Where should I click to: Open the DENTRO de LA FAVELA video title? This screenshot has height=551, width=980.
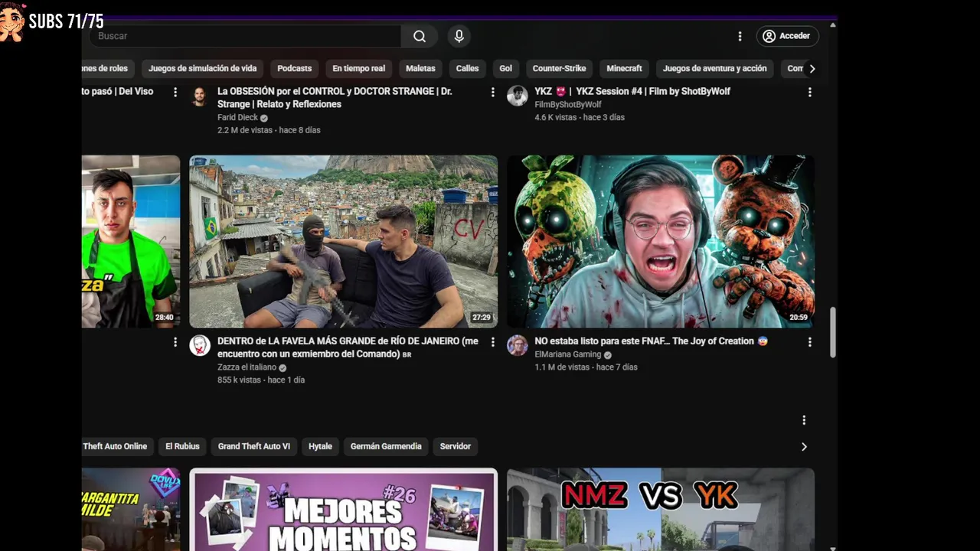pyautogui.click(x=348, y=347)
